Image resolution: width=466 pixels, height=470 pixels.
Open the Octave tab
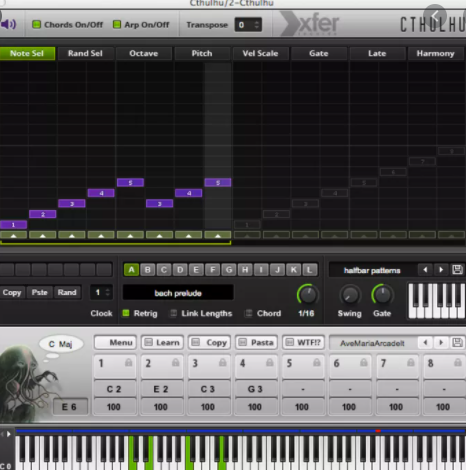pos(144,53)
